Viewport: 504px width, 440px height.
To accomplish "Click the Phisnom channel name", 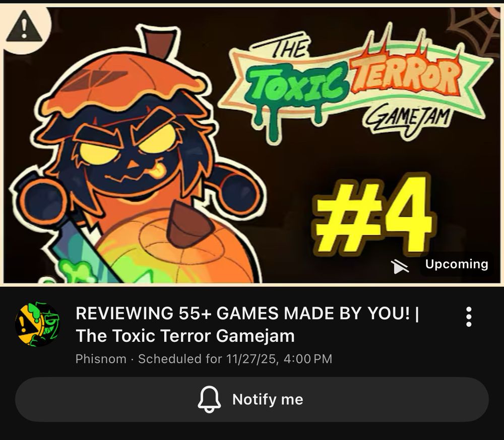I will click(x=101, y=359).
